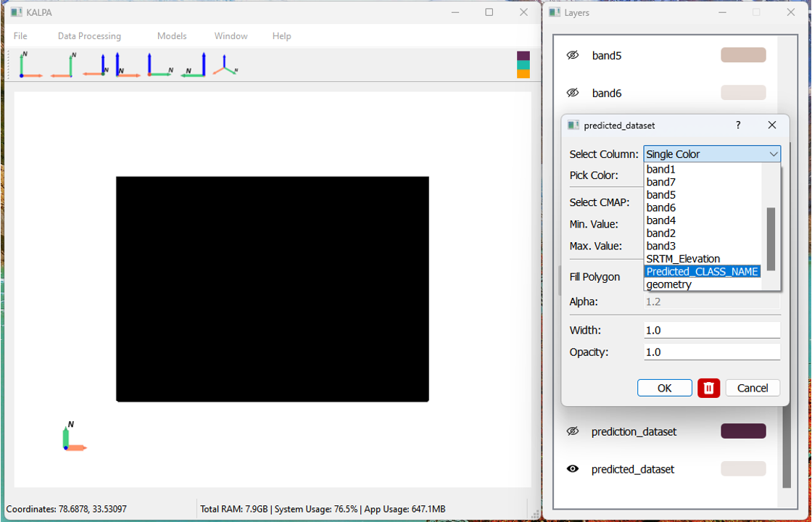Click the Total RAM usage text in status bar

click(323, 509)
